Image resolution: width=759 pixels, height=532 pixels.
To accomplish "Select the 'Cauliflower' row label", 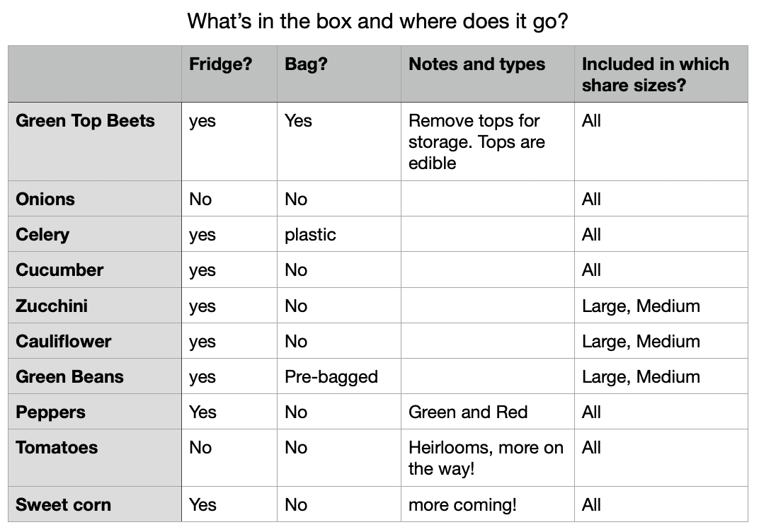I will (x=64, y=342).
